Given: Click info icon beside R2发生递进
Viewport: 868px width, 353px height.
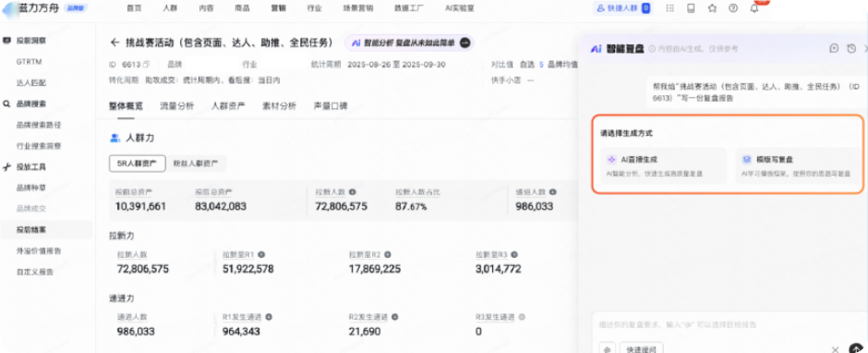Looking at the screenshot, I should click(x=394, y=318).
